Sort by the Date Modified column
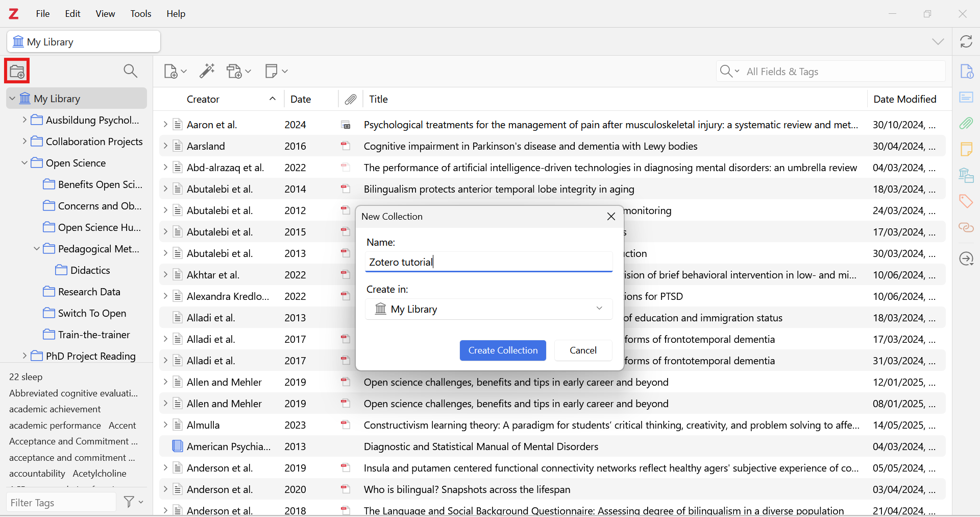980x517 pixels. click(x=906, y=100)
